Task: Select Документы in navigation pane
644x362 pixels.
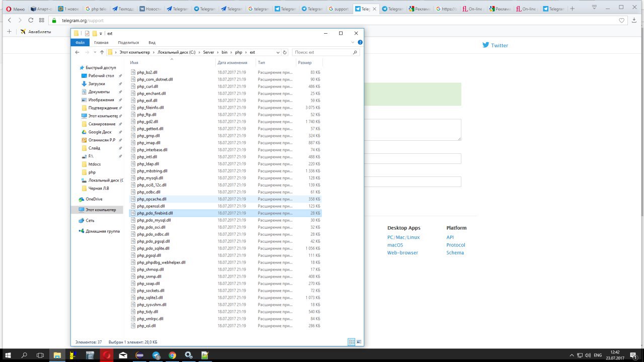Action: coord(99,92)
